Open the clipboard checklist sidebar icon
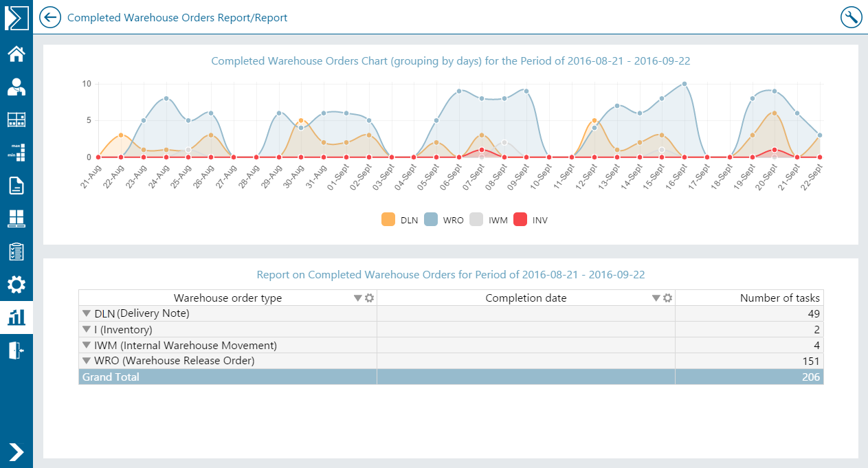Screen dimensions: 868x468 click(16, 252)
